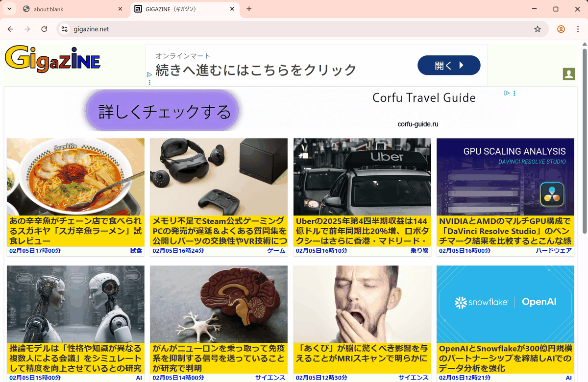Open the user account icon on the page

[x=568, y=74]
